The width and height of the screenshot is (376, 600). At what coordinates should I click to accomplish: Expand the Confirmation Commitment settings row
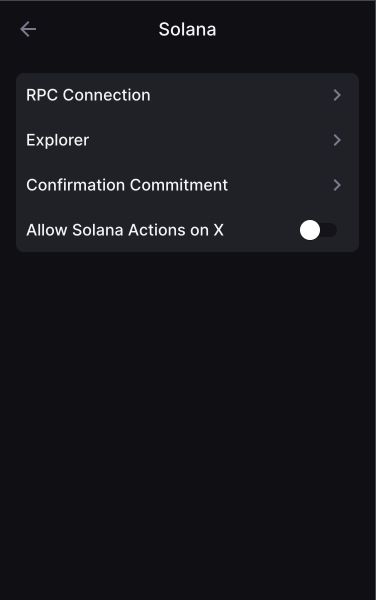187,185
